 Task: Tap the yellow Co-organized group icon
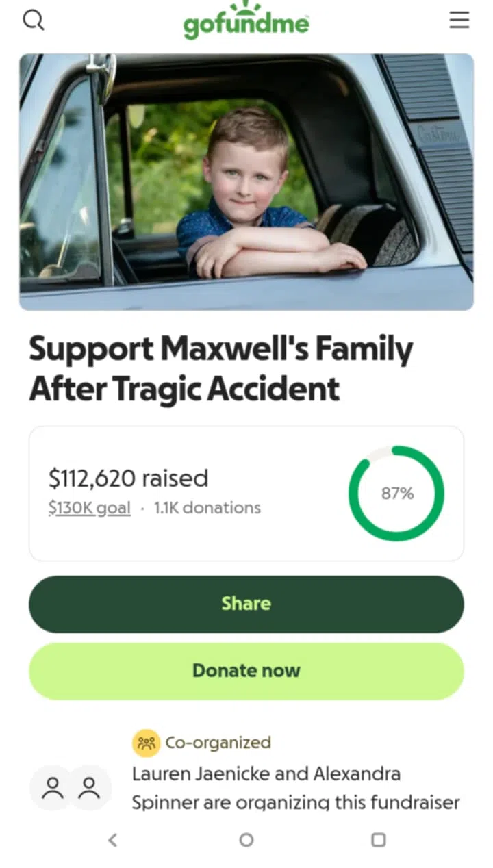pos(146,743)
